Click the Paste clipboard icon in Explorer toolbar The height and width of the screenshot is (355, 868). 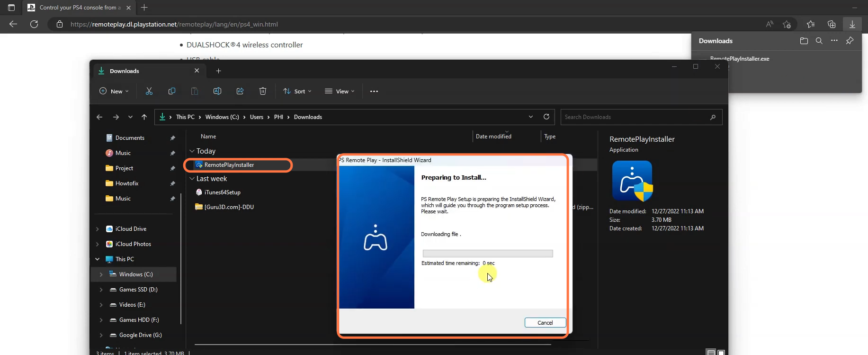tap(195, 91)
